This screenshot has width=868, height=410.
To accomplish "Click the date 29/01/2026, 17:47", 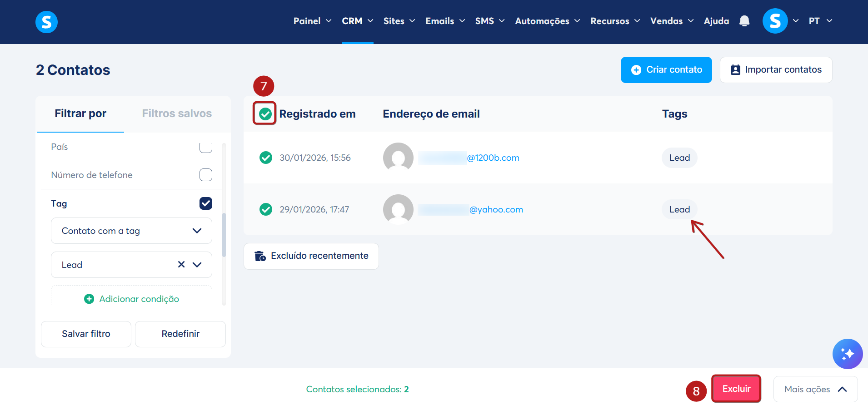I will coord(314,209).
